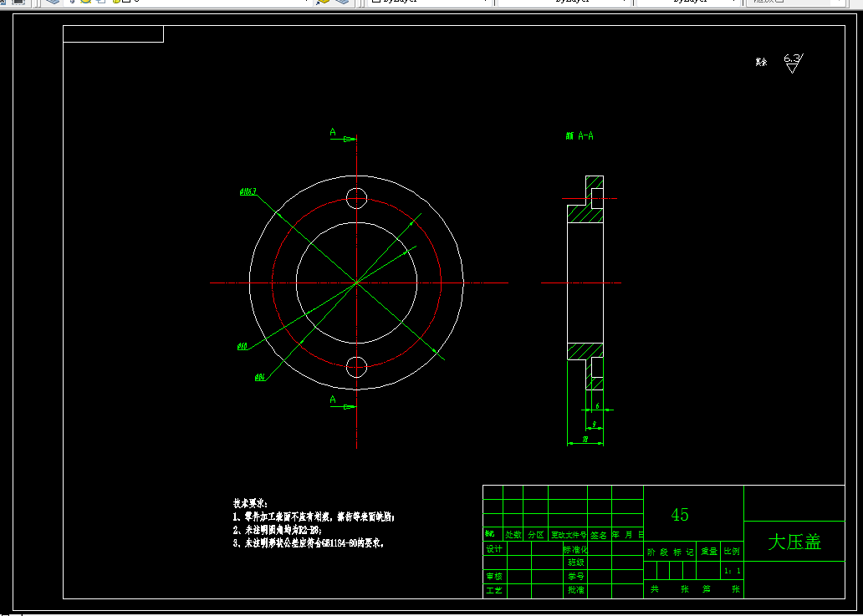
Task: Select the scale value 1:1
Action: pyautogui.click(x=732, y=571)
